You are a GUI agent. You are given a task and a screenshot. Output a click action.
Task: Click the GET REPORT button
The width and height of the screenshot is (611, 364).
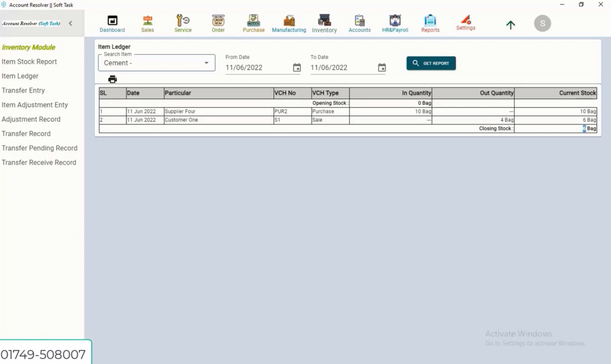pos(431,63)
